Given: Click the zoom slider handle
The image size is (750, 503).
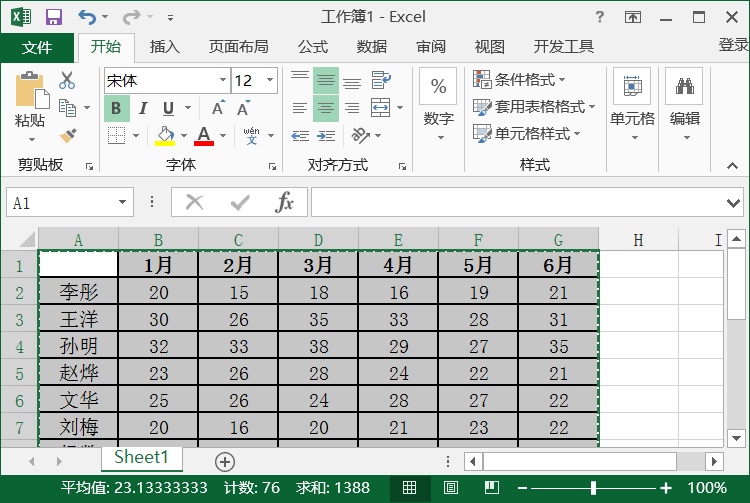Looking at the screenshot, I should click(x=594, y=488).
